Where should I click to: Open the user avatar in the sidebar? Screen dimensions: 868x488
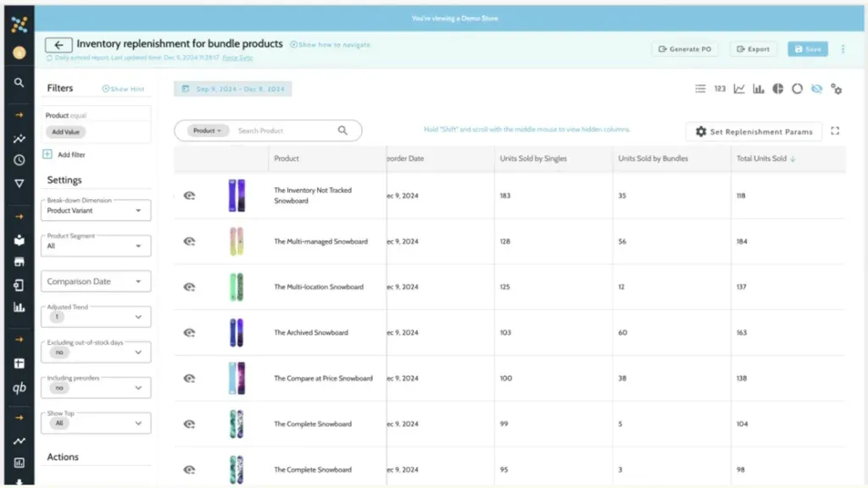pyautogui.click(x=19, y=53)
